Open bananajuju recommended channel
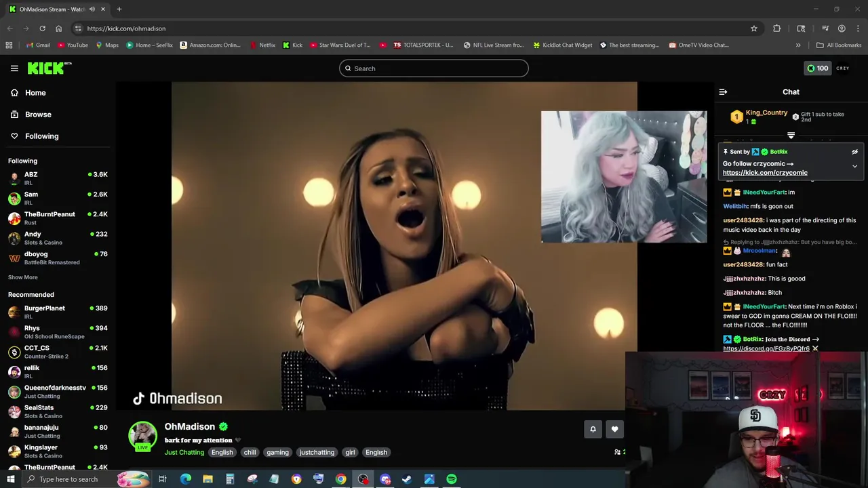Image resolution: width=868 pixels, height=488 pixels. point(57,431)
